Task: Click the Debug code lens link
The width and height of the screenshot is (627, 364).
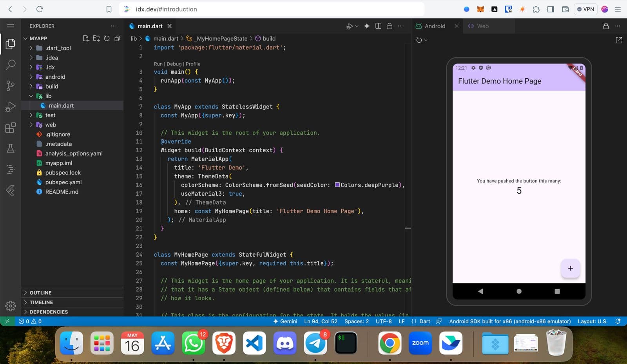Action: point(174,64)
